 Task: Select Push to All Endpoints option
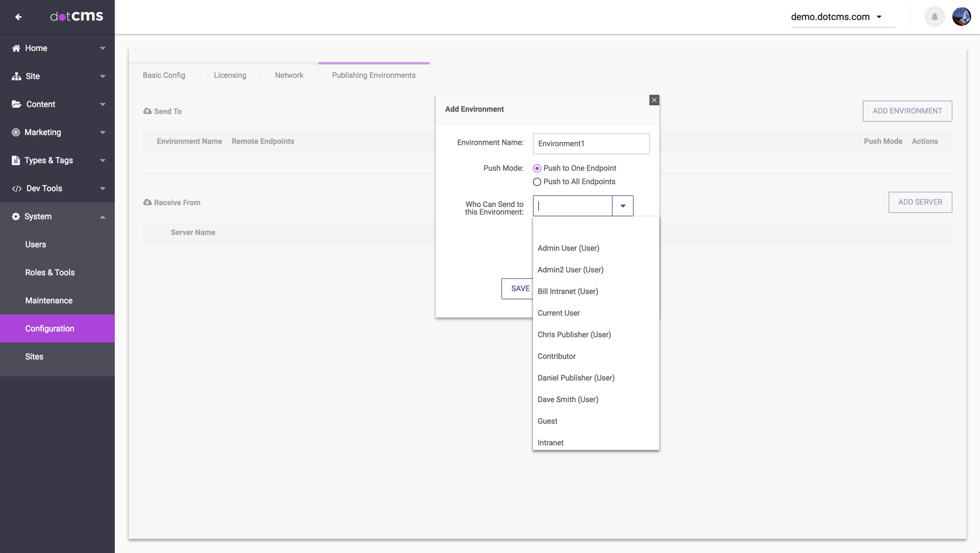537,182
